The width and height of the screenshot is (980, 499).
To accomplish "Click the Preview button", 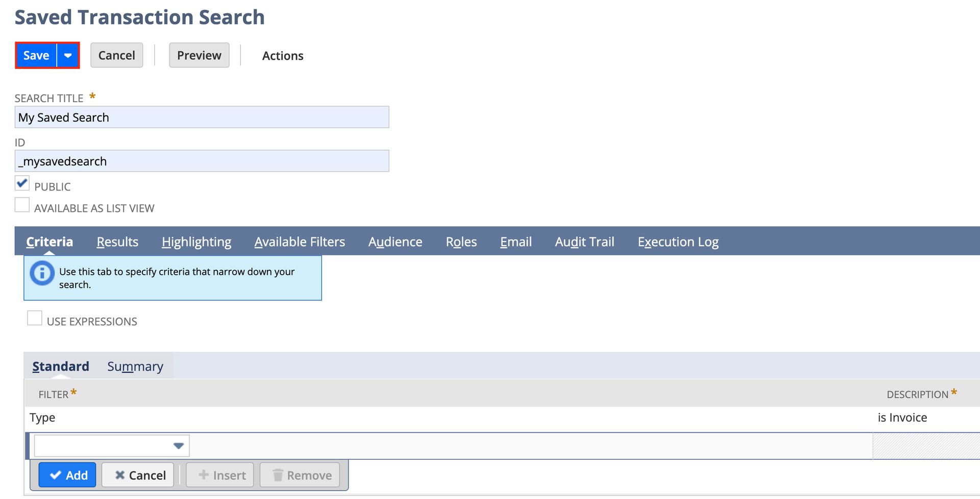I will click(x=199, y=55).
